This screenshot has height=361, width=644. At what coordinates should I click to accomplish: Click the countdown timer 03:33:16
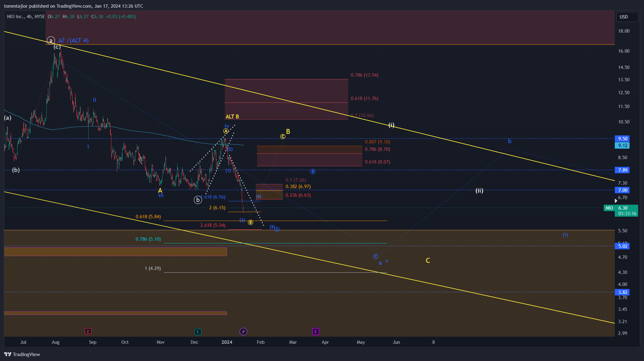[x=626, y=214]
